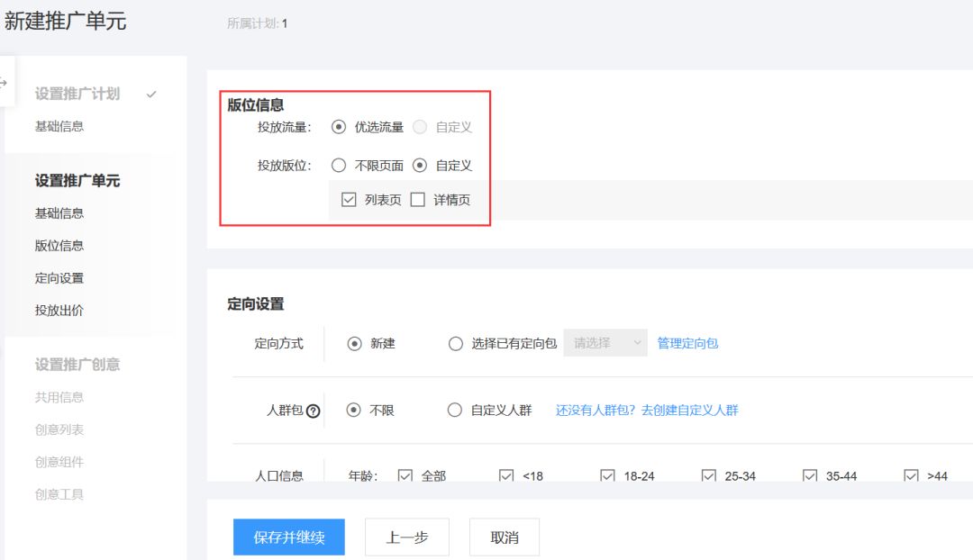973x560 pixels.
Task: Click the sidebar collapse arrow icon
Action: click(3, 82)
